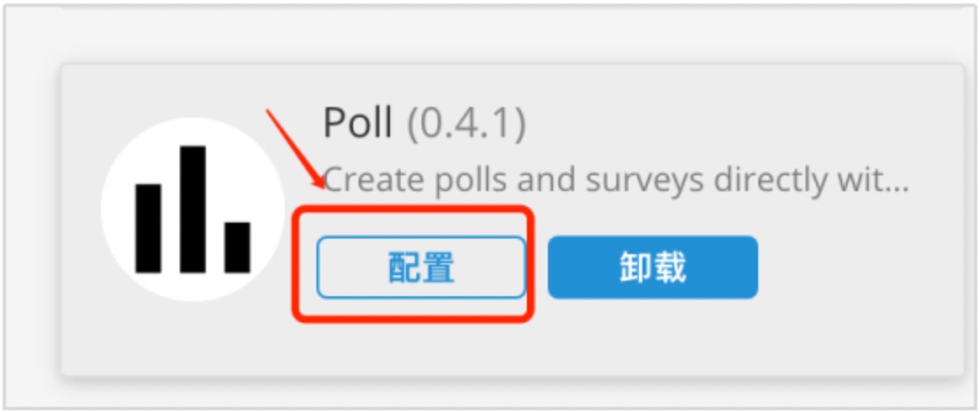Uninstall Poll via the 卸载 button
This screenshot has height=412, width=980.
653,267
